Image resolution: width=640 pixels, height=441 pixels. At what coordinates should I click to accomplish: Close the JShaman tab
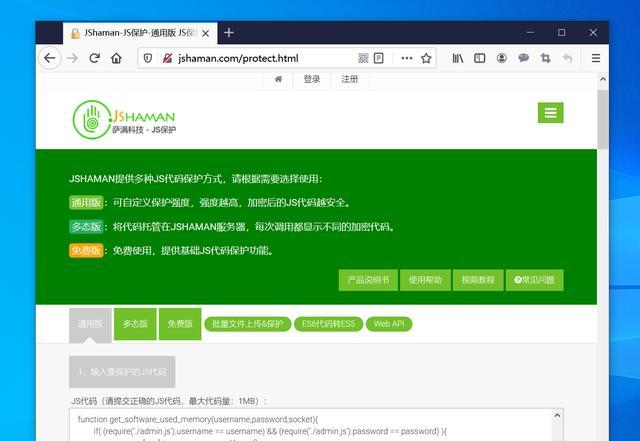[206, 33]
